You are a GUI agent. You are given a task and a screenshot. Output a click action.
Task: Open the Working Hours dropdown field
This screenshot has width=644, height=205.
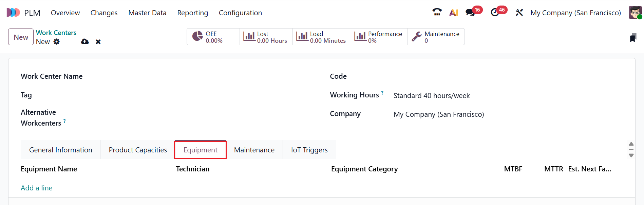[475, 96]
